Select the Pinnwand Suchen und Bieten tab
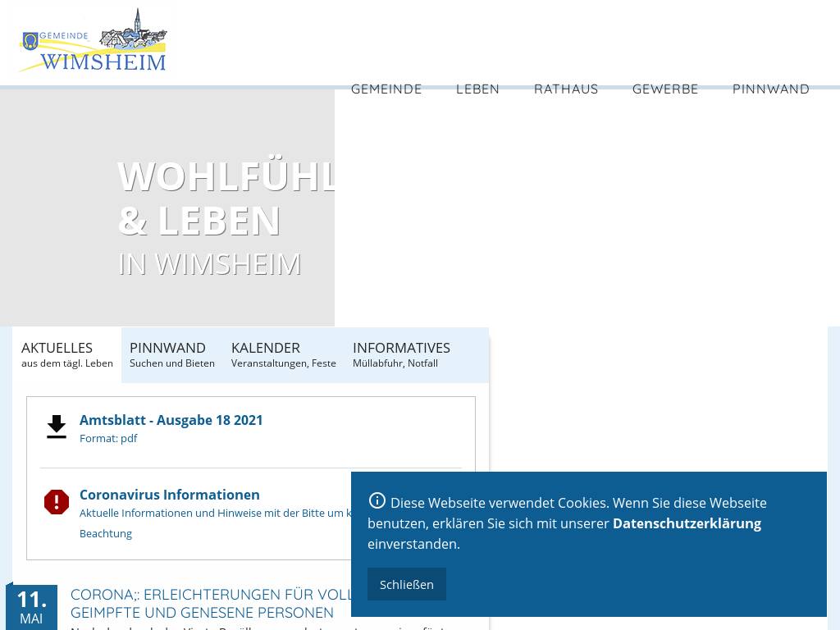 coord(171,354)
